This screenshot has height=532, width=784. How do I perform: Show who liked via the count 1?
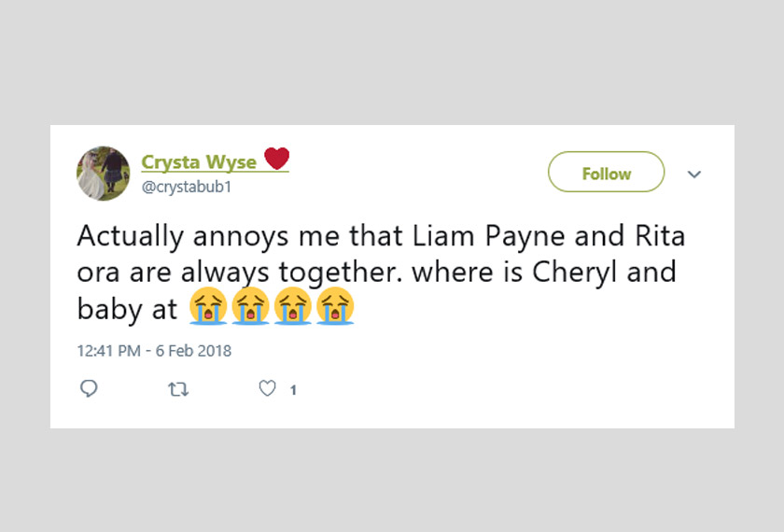point(293,390)
